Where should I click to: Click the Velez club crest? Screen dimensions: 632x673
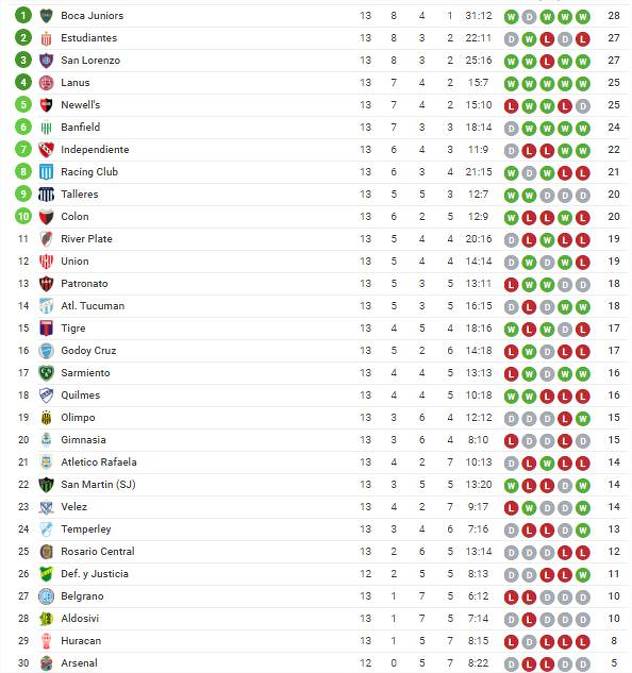[46, 507]
